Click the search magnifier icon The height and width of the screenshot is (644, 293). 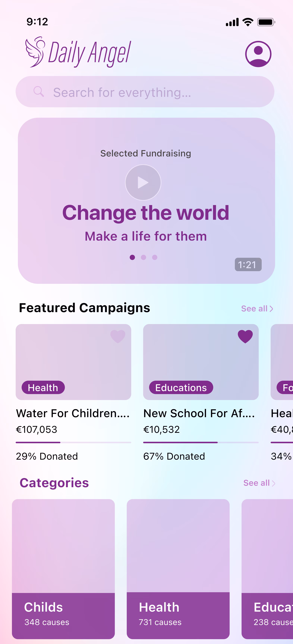[39, 92]
